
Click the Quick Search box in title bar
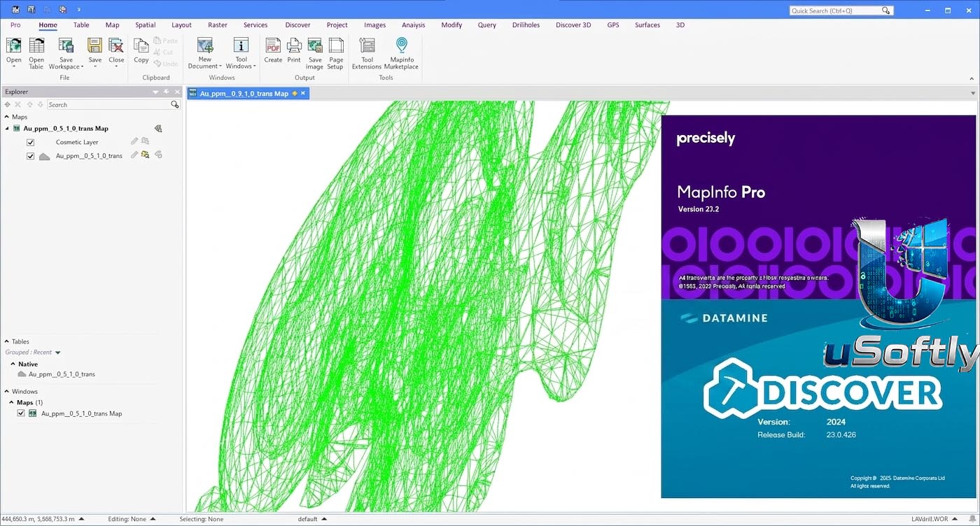(841, 10)
